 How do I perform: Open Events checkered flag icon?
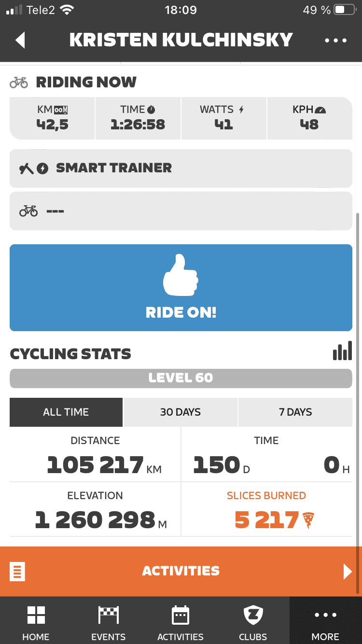[x=108, y=616]
